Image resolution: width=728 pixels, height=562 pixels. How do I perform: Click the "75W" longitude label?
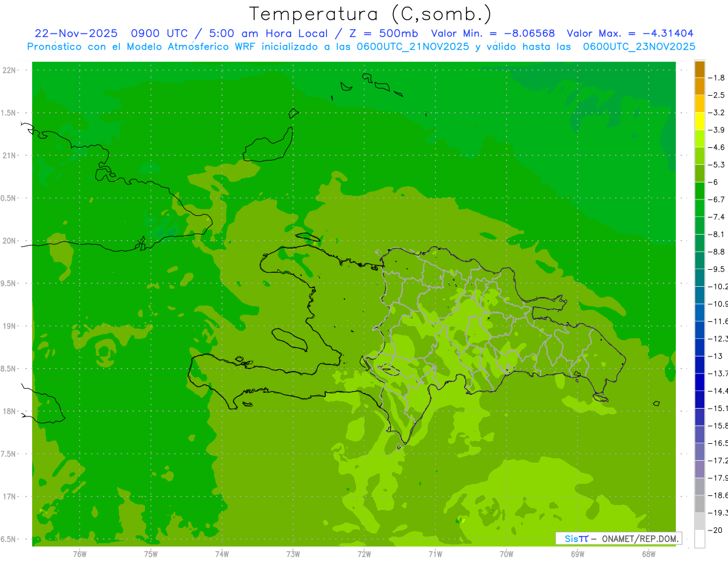click(151, 554)
